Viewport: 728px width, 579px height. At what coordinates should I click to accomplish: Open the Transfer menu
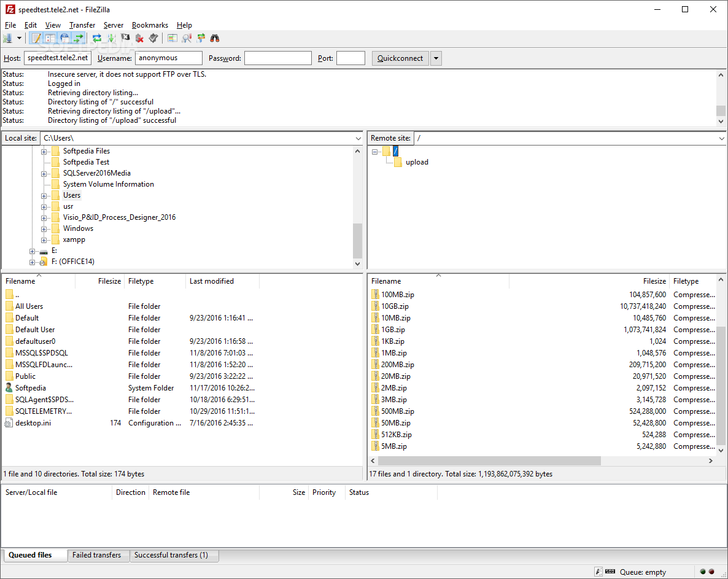82,25
